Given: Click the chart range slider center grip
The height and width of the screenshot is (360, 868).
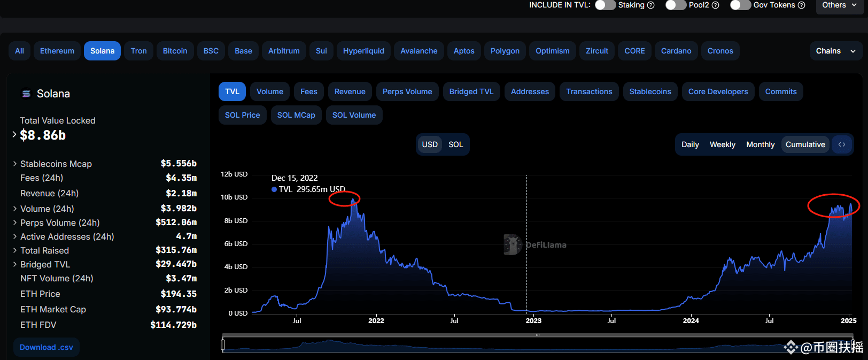Looking at the screenshot, I should point(538,335).
